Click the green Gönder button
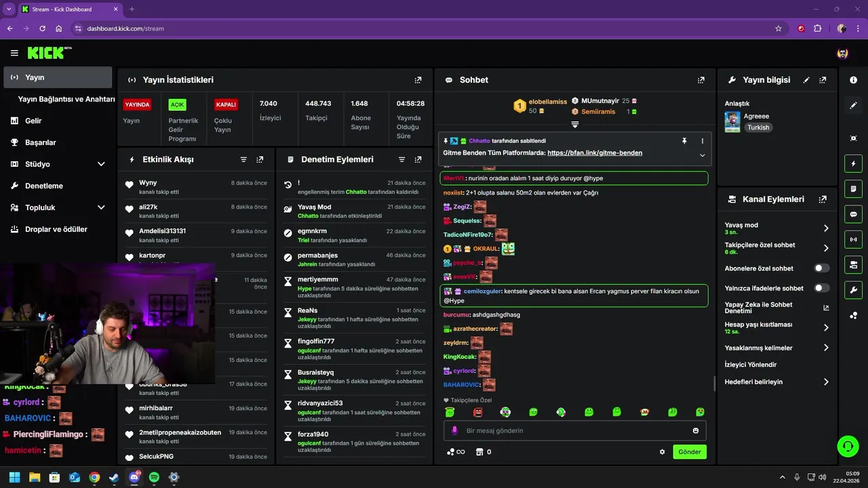Screen dimensions: 868x488 pyautogui.click(x=690, y=452)
